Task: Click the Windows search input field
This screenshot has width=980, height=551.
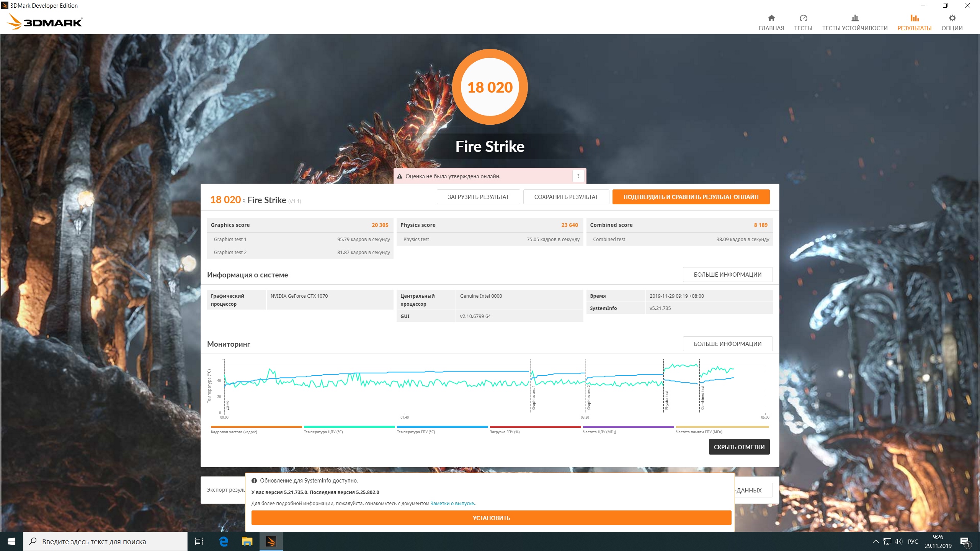Action: point(105,541)
